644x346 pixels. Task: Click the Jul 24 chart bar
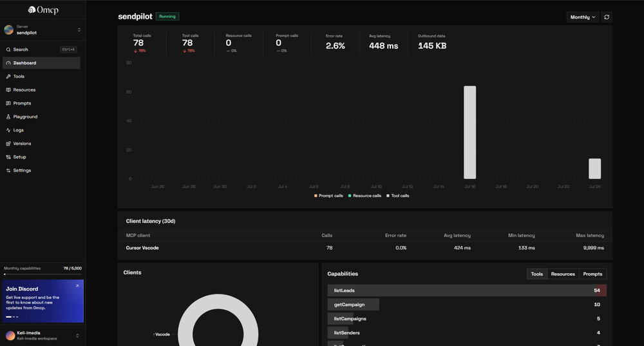coord(594,168)
